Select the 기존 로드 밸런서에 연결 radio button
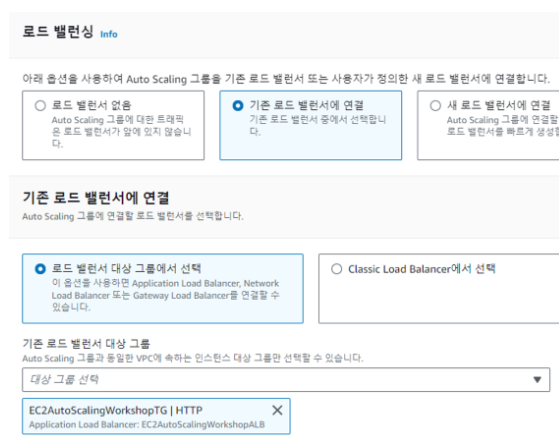The width and height of the screenshot is (559, 439). pos(238,106)
